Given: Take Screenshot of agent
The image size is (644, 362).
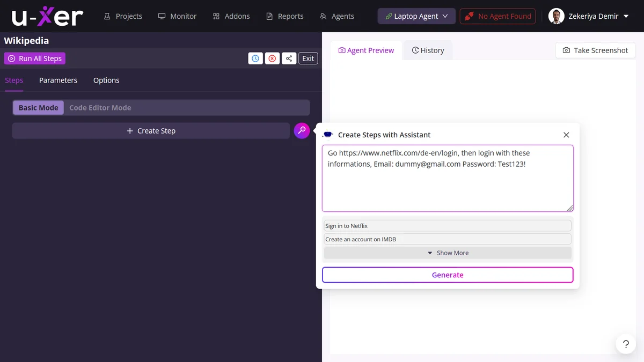Looking at the screenshot, I should tap(595, 50).
